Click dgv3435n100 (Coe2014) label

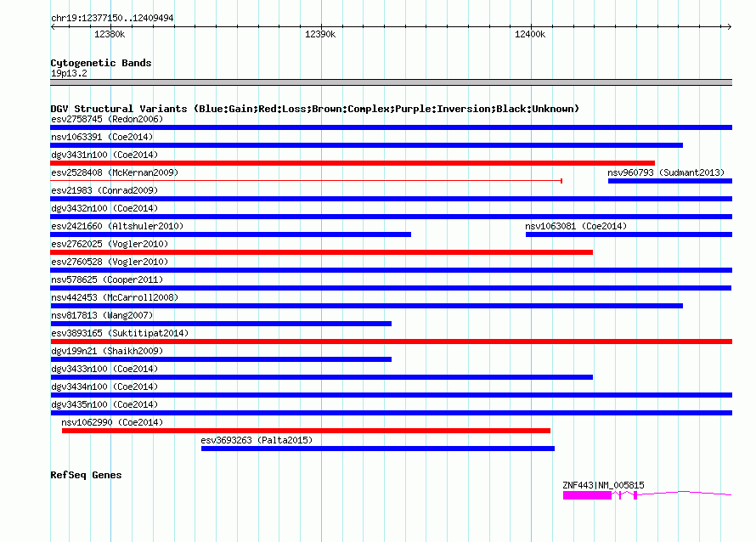(104, 404)
